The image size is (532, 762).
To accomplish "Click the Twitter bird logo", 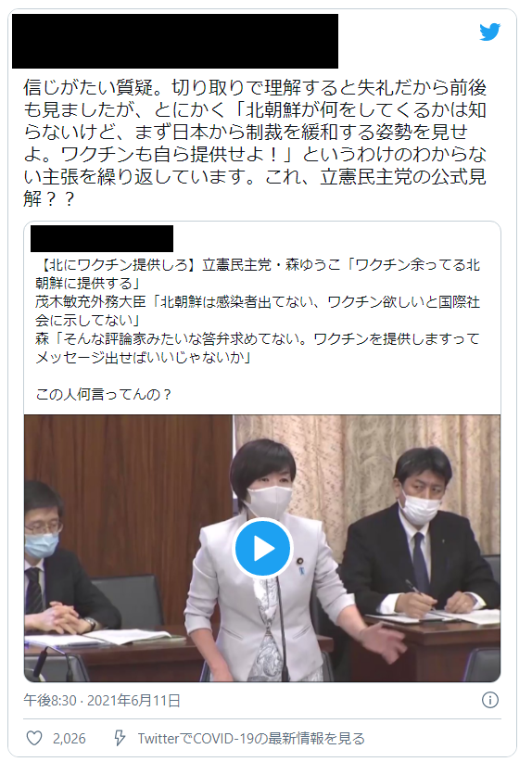I will [489, 32].
